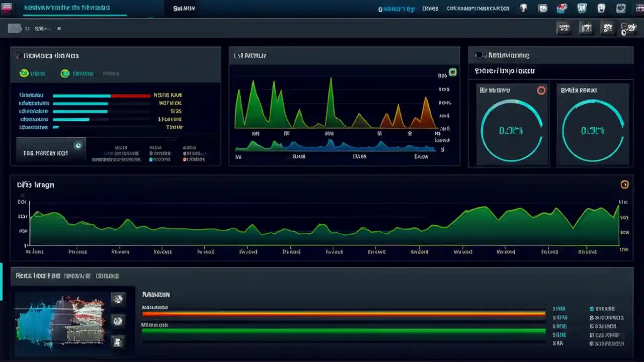
Task: Toggle the first green status indicator in the monitoring panel
Action: pyautogui.click(x=24, y=73)
